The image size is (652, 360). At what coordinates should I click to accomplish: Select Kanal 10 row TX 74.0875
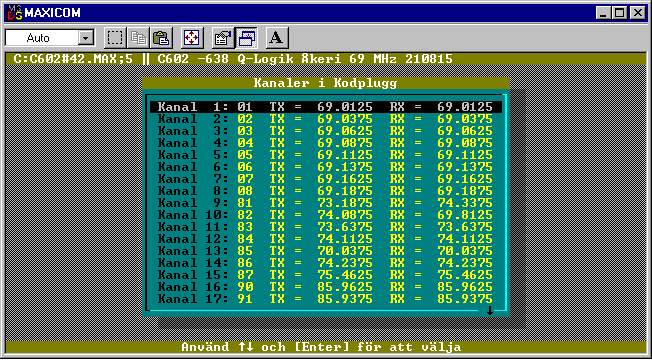pyautogui.click(x=326, y=215)
